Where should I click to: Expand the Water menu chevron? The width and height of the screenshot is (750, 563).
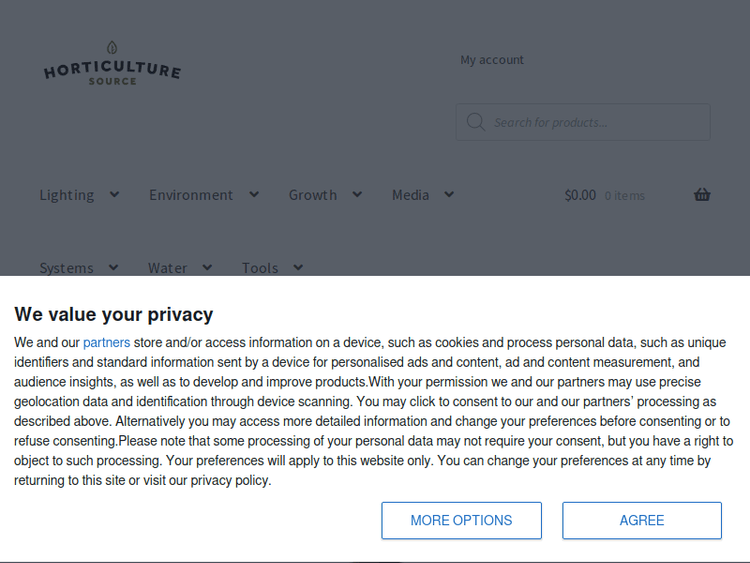(207, 267)
